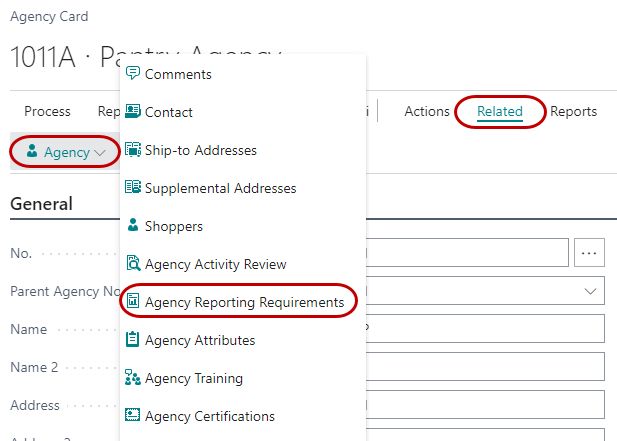The height and width of the screenshot is (441, 617).
Task: Click the Agency Activity Review icon
Action: point(132,264)
